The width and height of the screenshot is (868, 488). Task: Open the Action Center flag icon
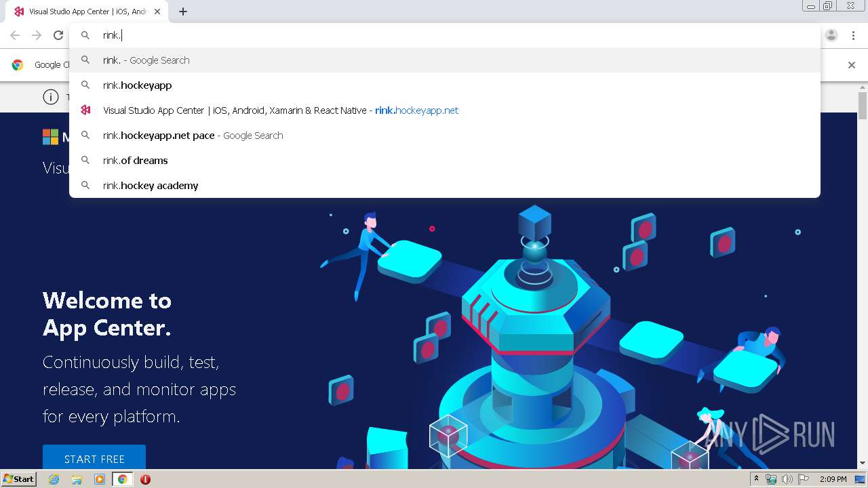pyautogui.click(x=804, y=479)
